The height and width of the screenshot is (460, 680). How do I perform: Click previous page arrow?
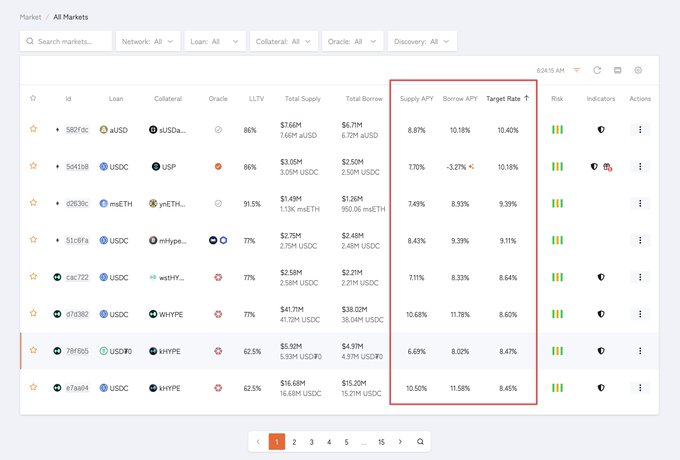[258, 442]
